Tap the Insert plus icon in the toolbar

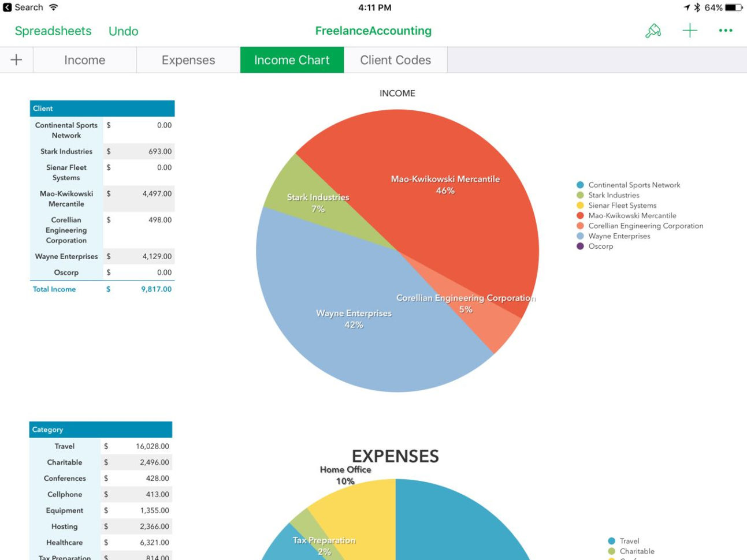(690, 31)
